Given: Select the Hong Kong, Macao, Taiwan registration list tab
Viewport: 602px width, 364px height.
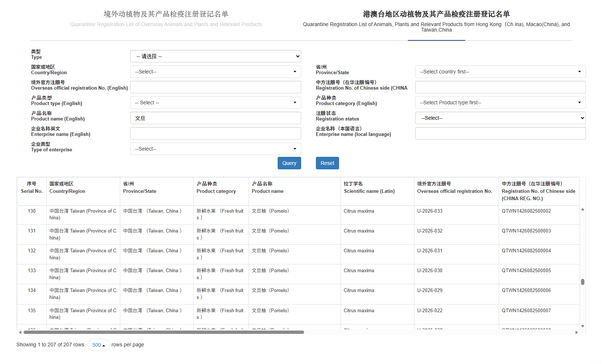Looking at the screenshot, I should click(x=436, y=21).
